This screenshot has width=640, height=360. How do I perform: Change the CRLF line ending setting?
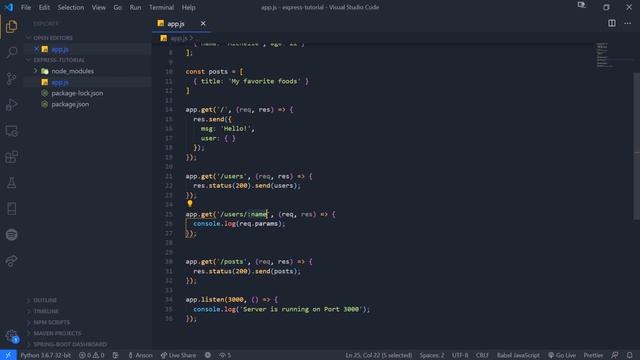coord(482,355)
